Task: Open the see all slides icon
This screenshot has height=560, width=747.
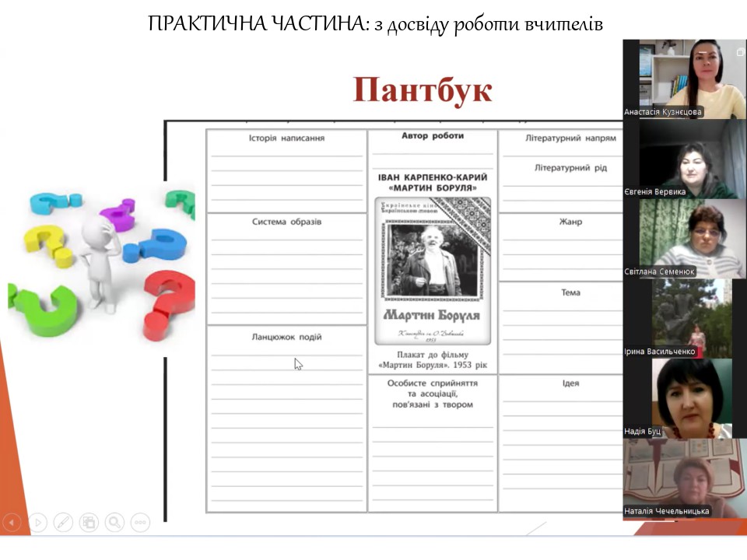Action: [89, 523]
